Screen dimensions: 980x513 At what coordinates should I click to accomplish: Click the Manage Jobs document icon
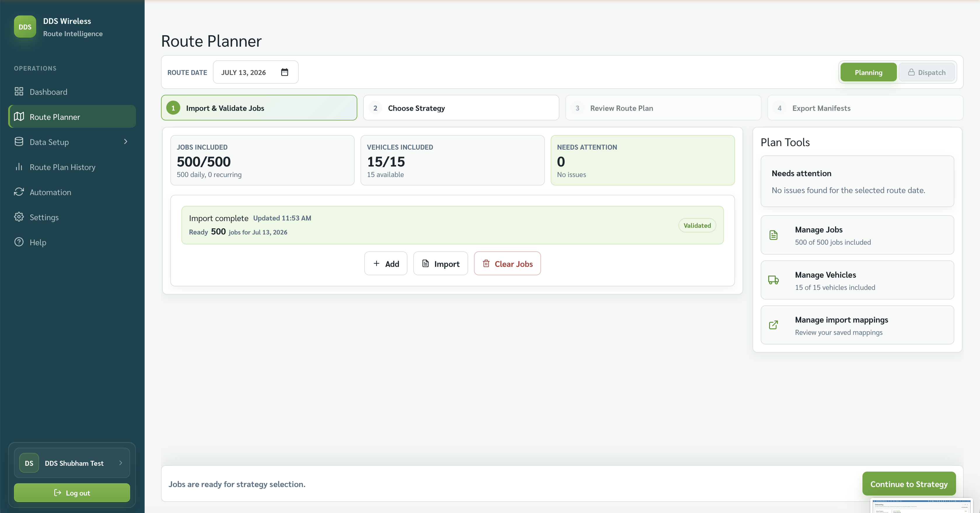tap(773, 235)
